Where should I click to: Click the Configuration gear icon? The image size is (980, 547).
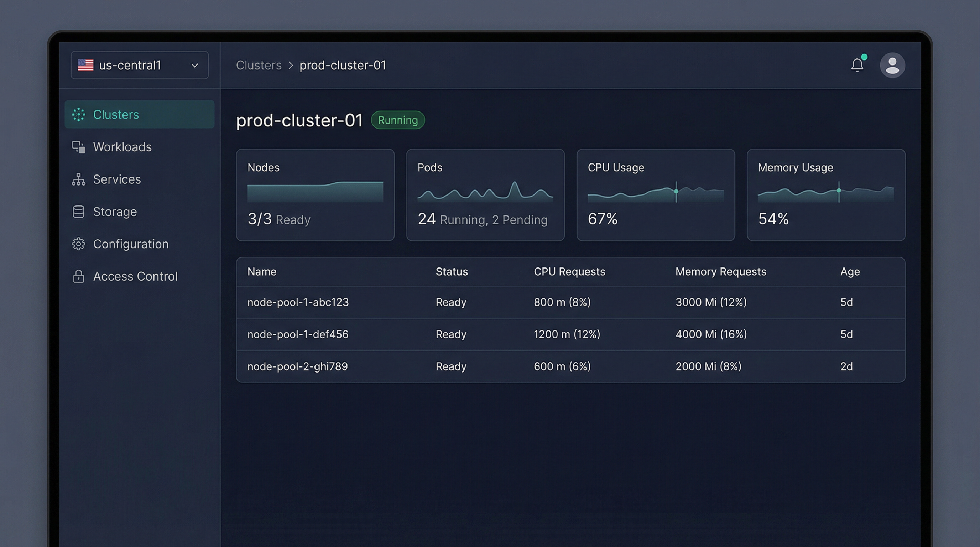click(78, 244)
